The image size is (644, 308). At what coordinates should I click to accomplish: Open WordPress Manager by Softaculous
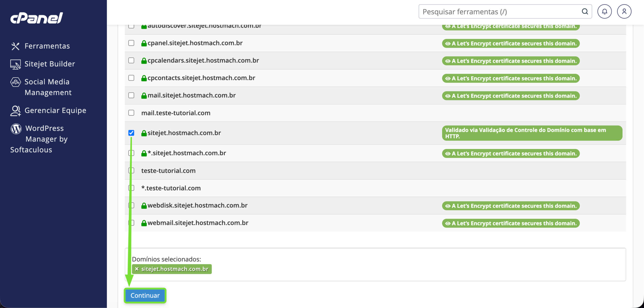[39, 139]
